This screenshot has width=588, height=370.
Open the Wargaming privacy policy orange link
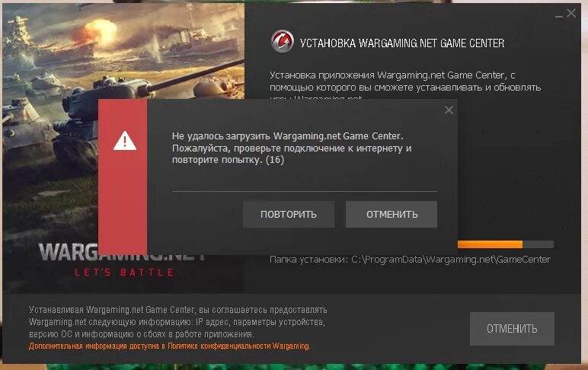[170, 346]
